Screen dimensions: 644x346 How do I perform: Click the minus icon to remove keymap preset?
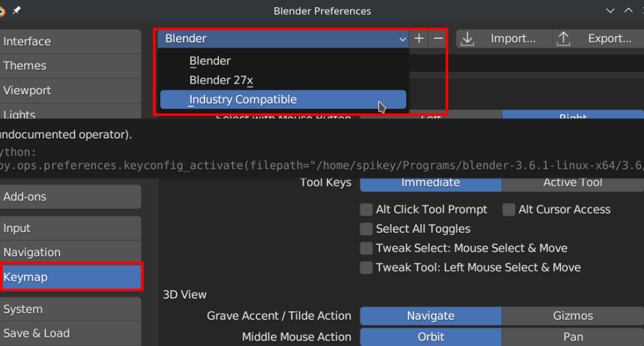click(x=438, y=39)
